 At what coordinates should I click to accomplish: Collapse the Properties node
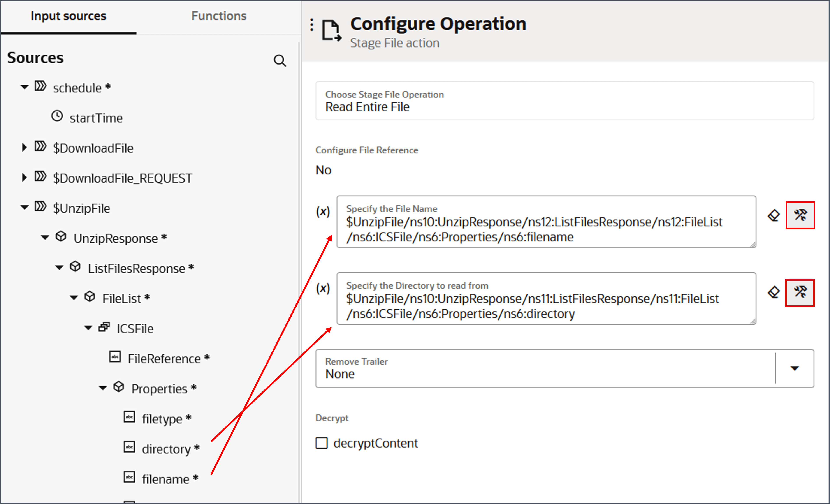103,388
